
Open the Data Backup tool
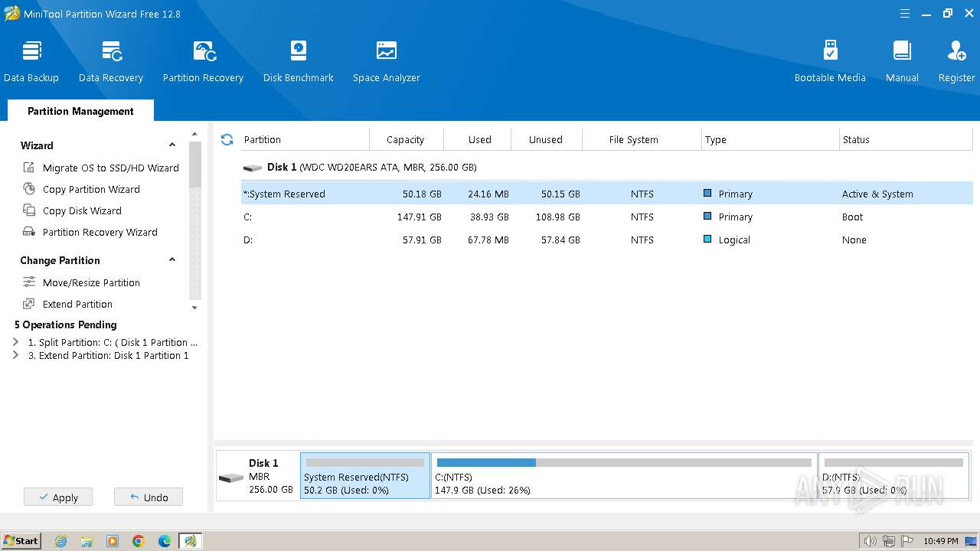31,61
